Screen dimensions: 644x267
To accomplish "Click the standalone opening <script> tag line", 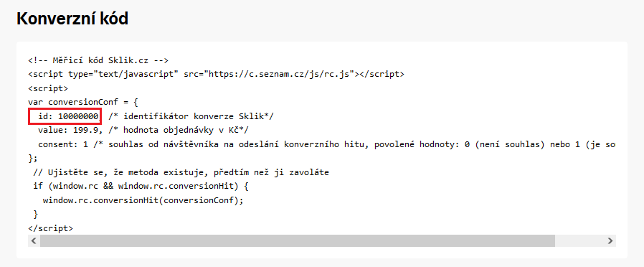I will (48, 88).
